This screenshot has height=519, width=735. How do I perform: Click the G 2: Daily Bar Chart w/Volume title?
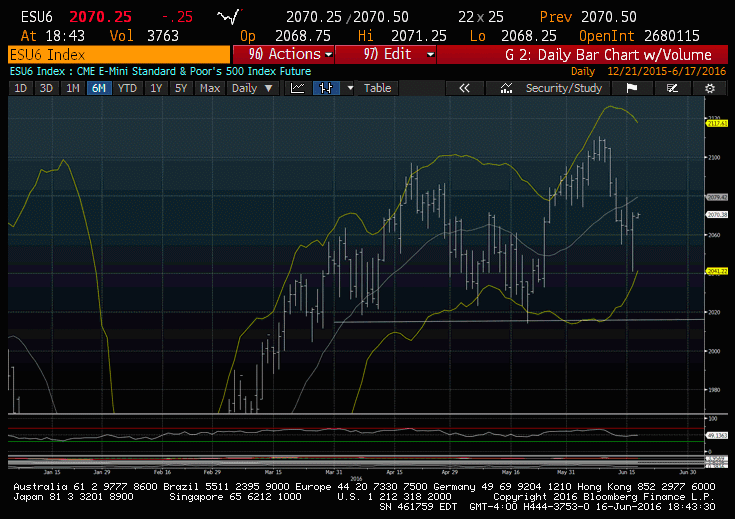pyautogui.click(x=608, y=55)
